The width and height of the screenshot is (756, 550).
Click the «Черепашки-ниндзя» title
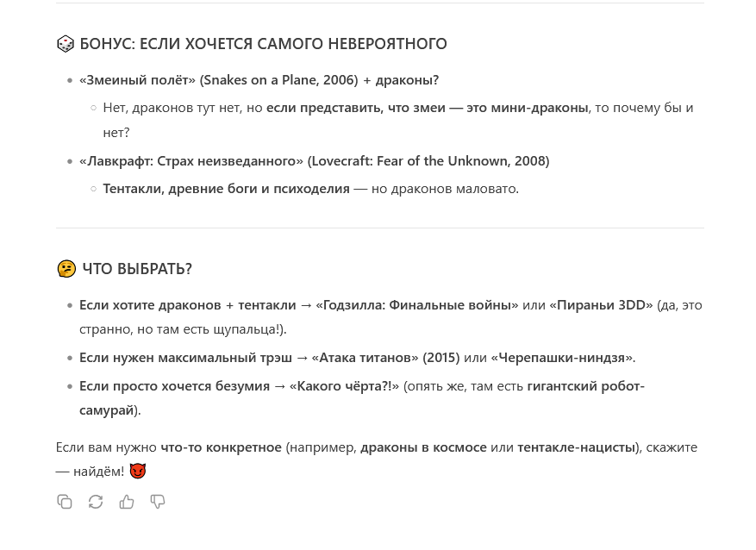[561, 358]
